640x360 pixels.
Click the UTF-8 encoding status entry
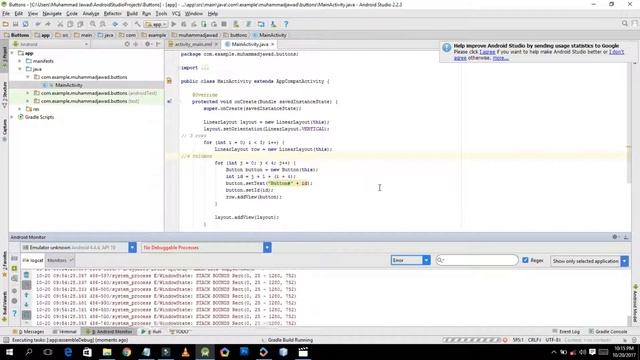click(553, 340)
